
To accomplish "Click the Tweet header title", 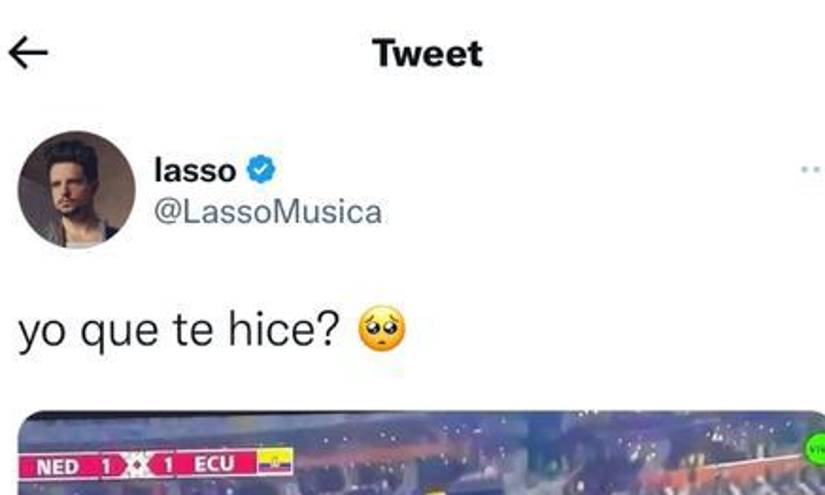I will (427, 53).
